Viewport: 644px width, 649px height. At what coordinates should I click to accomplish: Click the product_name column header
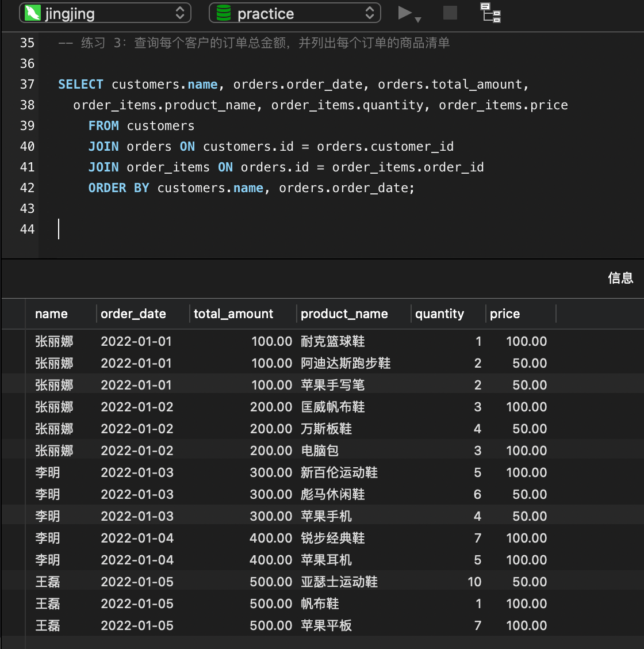[344, 314]
